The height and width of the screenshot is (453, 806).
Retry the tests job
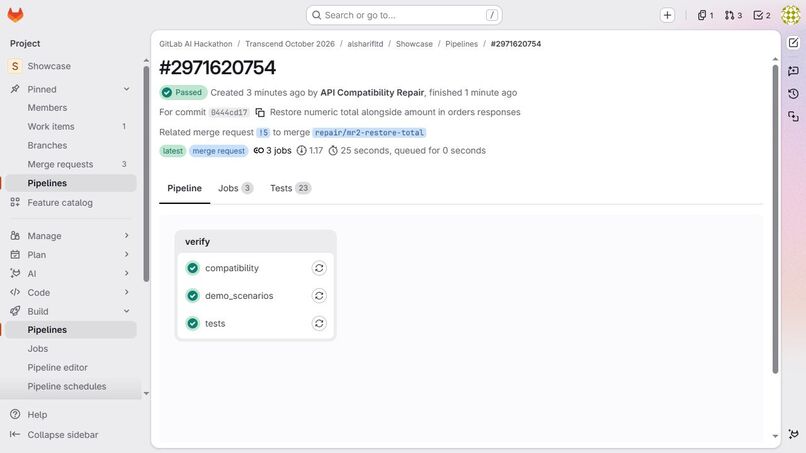tap(319, 323)
